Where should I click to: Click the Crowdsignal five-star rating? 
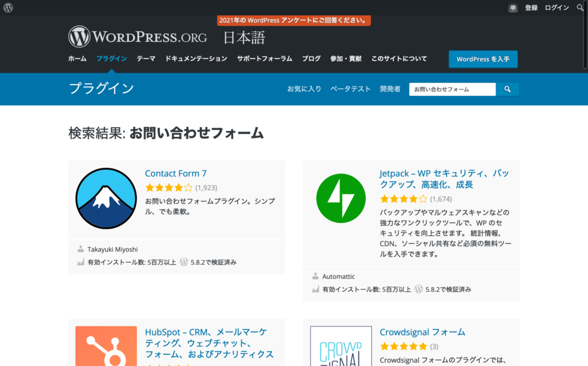[404, 346]
